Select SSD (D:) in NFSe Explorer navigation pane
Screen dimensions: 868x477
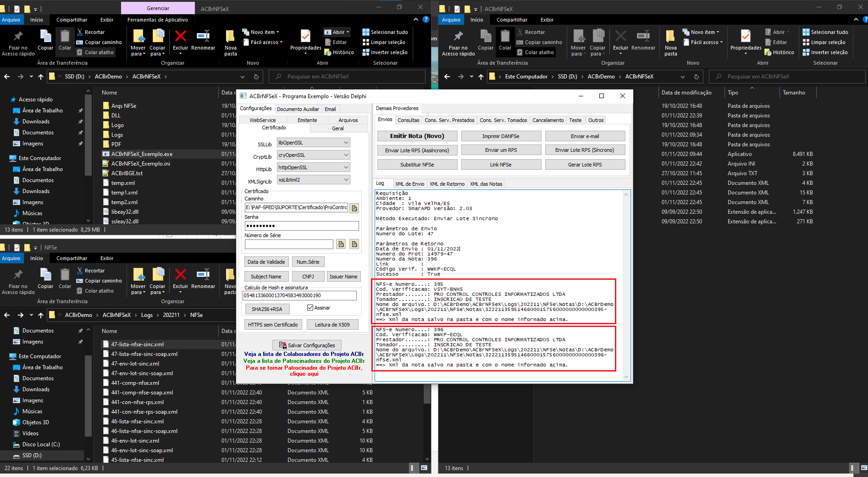[x=32, y=455]
